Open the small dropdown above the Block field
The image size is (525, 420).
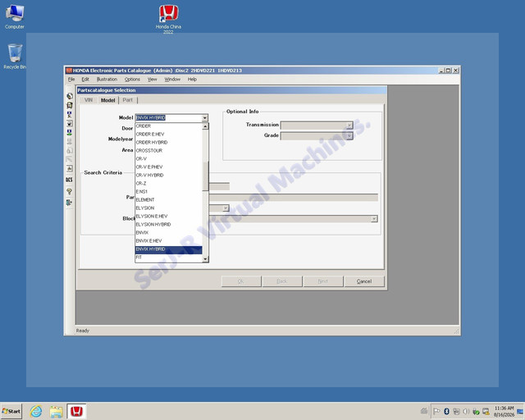point(226,208)
